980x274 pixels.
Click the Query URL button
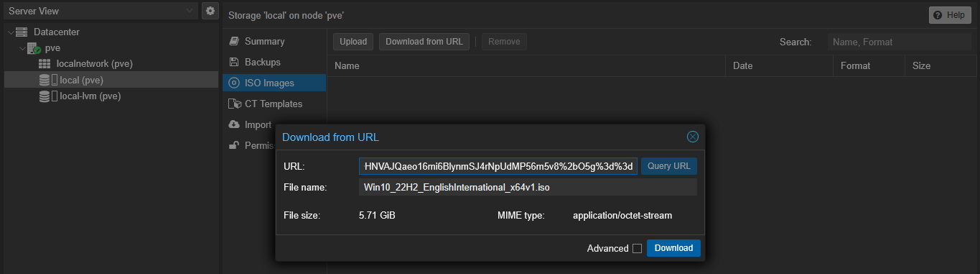tap(669, 166)
